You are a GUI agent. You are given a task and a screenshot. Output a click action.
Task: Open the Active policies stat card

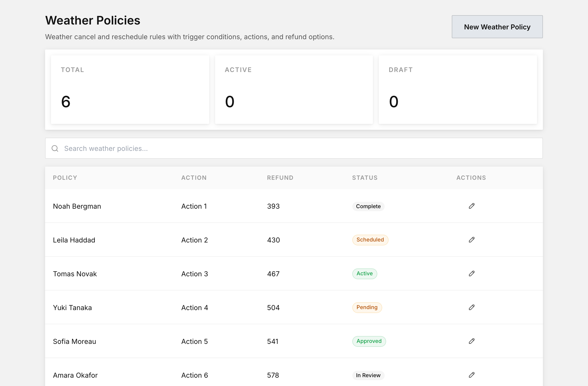(294, 90)
